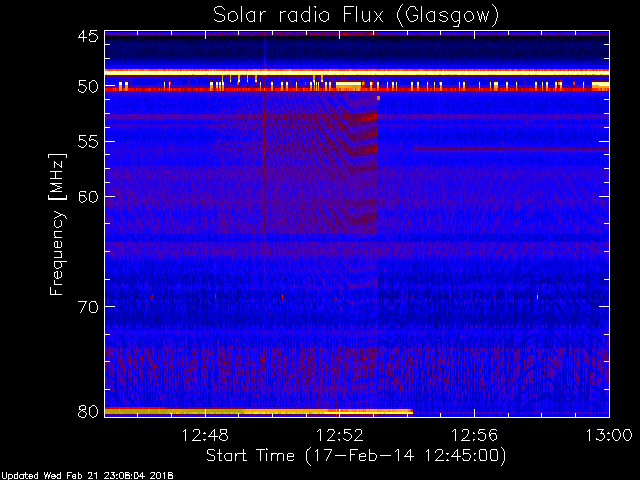This screenshot has width=640, height=480.
Task: Click the 'Solar radio Flux (Glasgow)' title
Action: tap(356, 16)
